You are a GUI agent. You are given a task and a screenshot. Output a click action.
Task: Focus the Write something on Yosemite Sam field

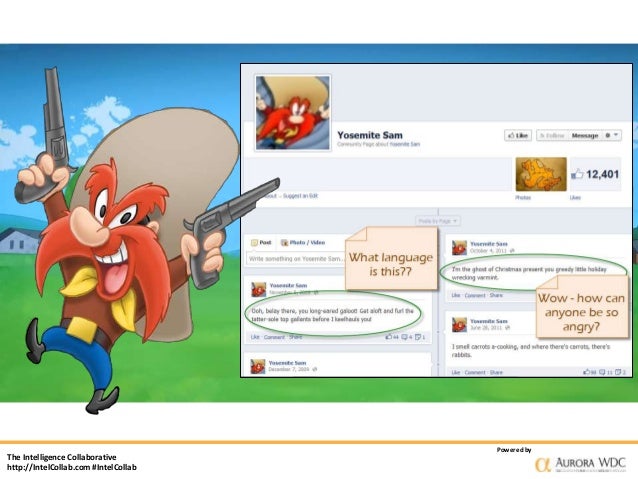pyautogui.click(x=296, y=259)
